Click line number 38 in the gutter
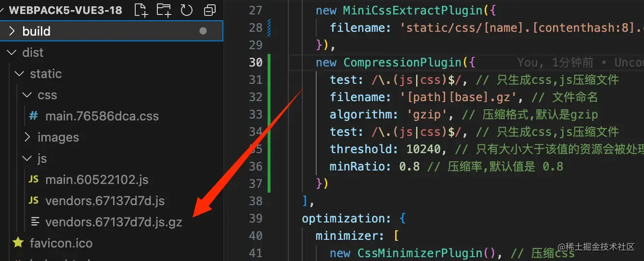 point(256,201)
